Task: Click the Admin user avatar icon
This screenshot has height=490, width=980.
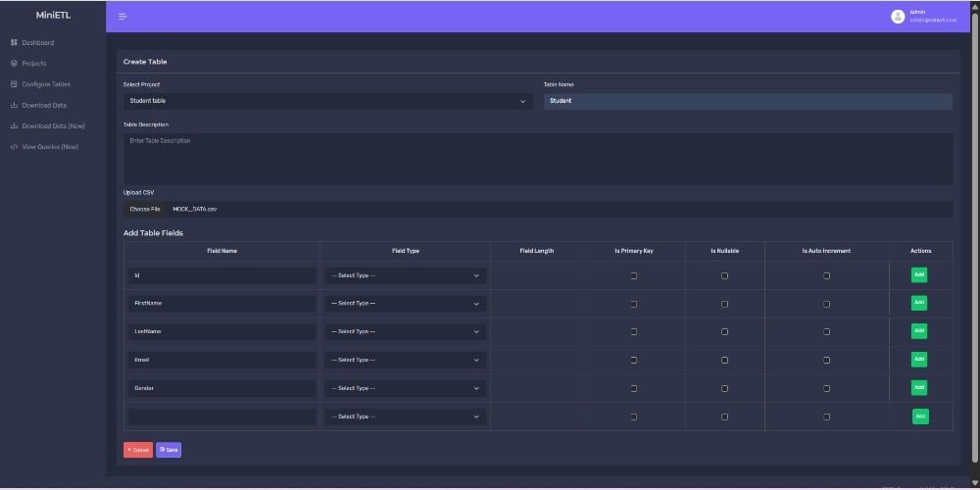Action: [897, 17]
